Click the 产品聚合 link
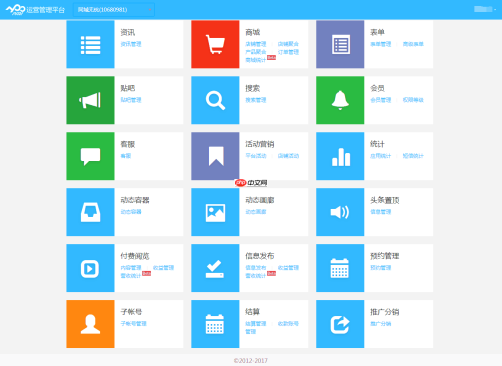The image size is (502, 366). [x=256, y=52]
